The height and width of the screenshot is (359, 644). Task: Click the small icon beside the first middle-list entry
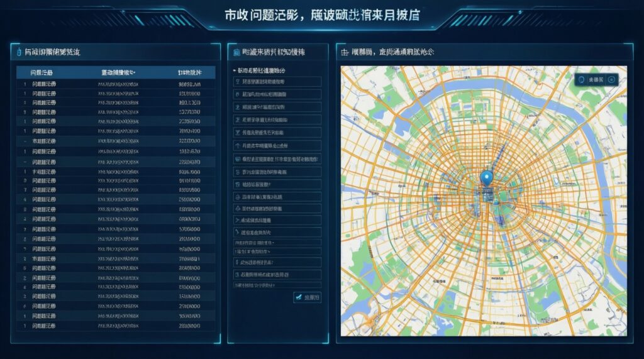[237, 82]
